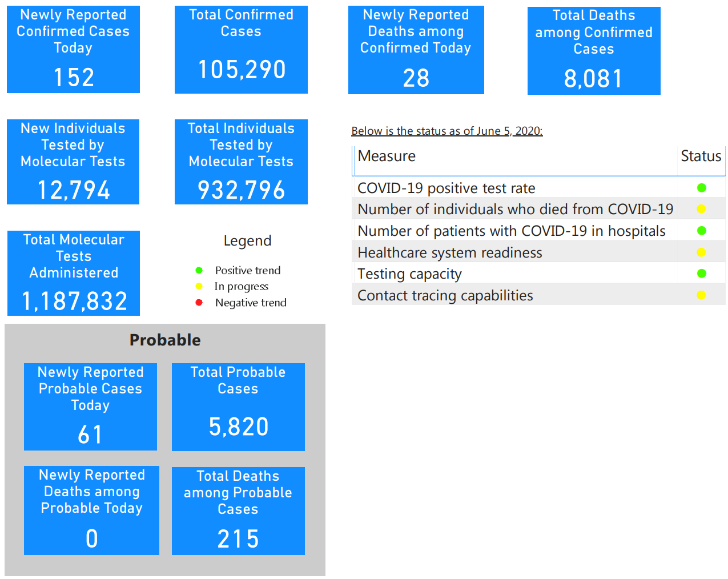Screen dimensions: 728x579
Task: Click the yellow In progress legend dot
Action: pos(199,286)
